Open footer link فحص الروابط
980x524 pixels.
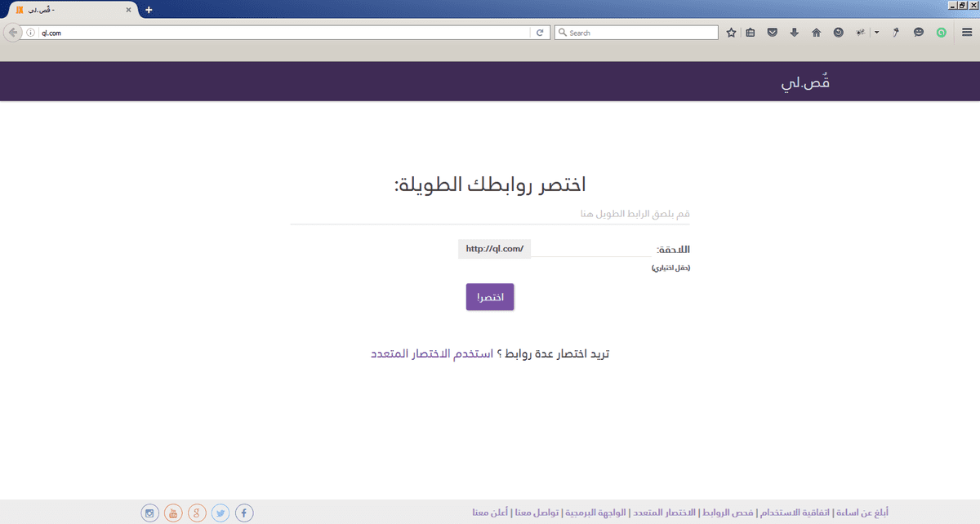pyautogui.click(x=728, y=513)
